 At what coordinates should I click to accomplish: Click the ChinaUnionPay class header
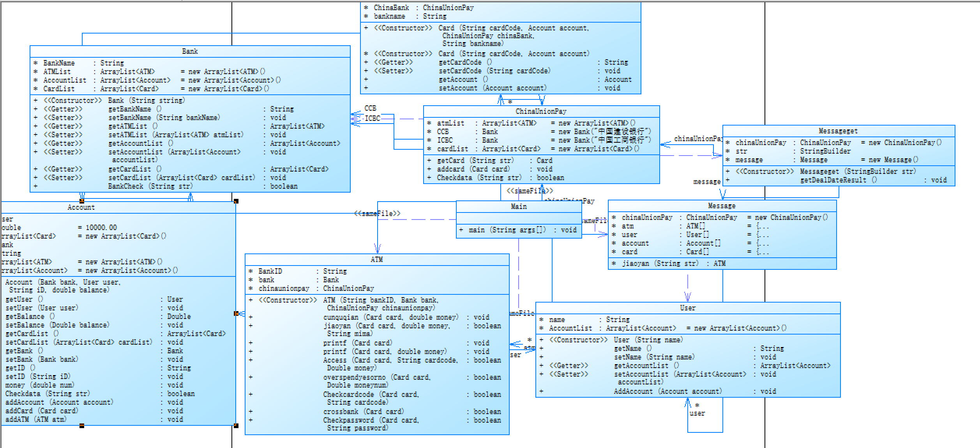coord(541,112)
